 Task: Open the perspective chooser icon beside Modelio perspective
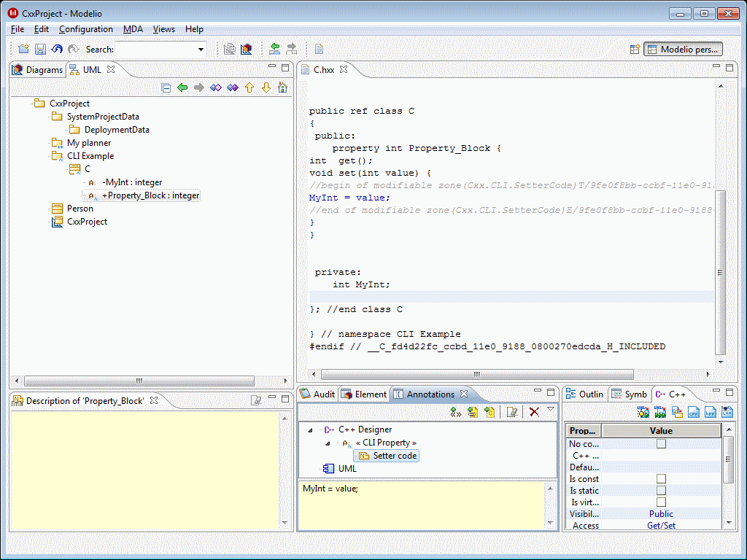pyautogui.click(x=635, y=49)
